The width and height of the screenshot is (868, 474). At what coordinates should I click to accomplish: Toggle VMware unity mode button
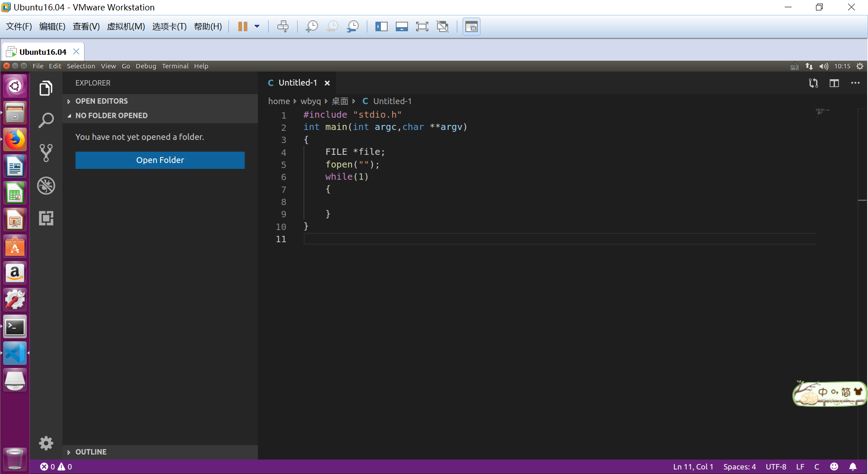(x=443, y=27)
